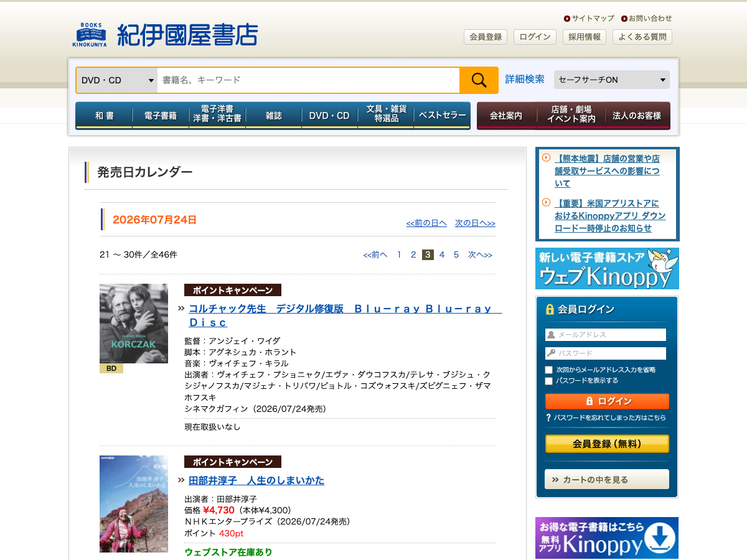This screenshot has height=560, width=747.
Task: Go to results page 2
Action: [413, 254]
